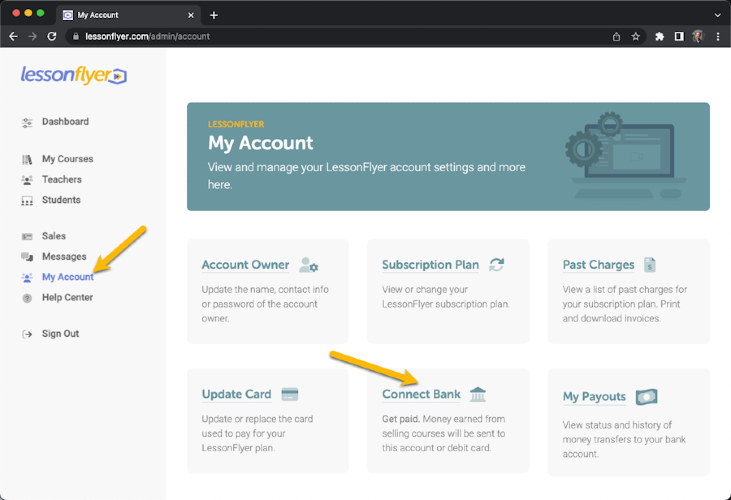731x500 pixels.
Task: Click the Teachers people icon
Action: pos(27,180)
